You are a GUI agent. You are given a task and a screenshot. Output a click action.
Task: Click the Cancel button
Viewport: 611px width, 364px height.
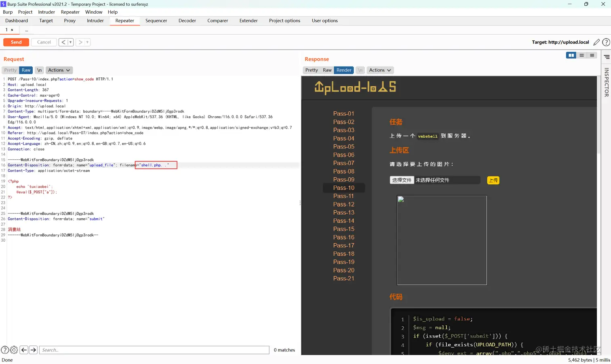pyautogui.click(x=44, y=42)
